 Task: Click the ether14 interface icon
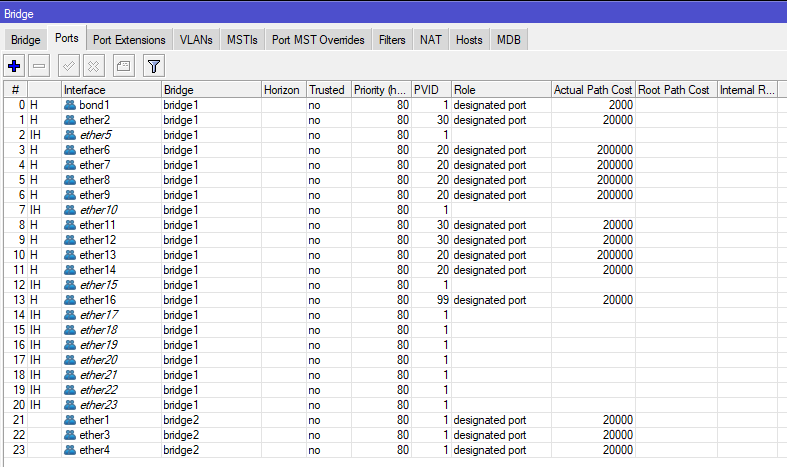70,270
